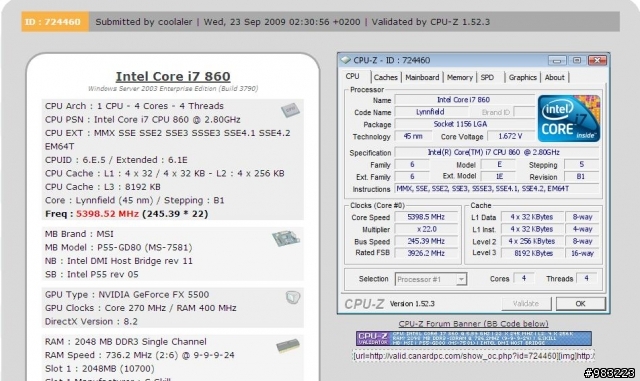Click the L1 Data value 4 x 32 KBytes
The width and height of the screenshot is (640, 381).
[x=533, y=217]
